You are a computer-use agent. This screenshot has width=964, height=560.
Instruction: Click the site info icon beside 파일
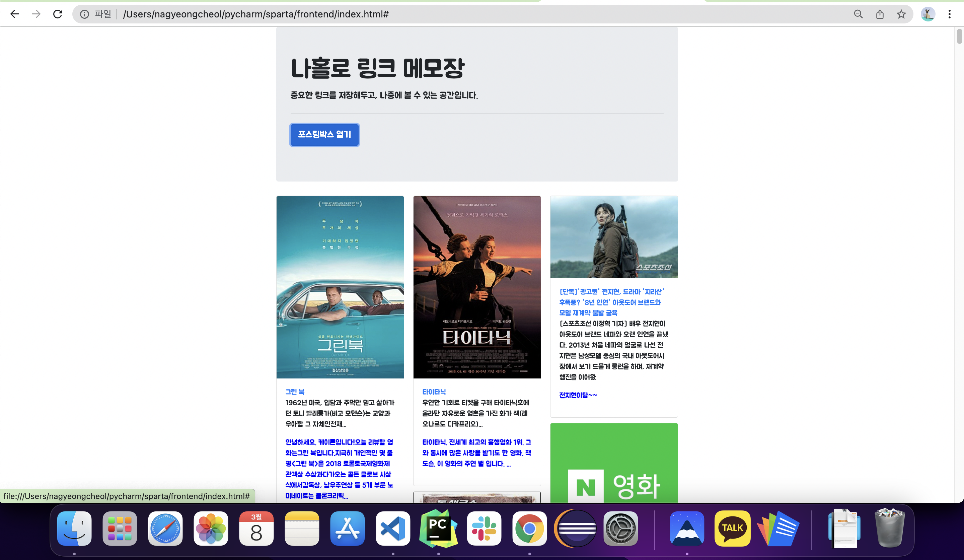click(84, 14)
